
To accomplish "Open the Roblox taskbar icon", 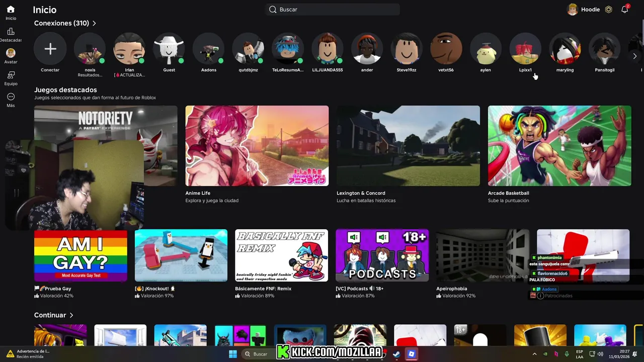I will tap(412, 354).
